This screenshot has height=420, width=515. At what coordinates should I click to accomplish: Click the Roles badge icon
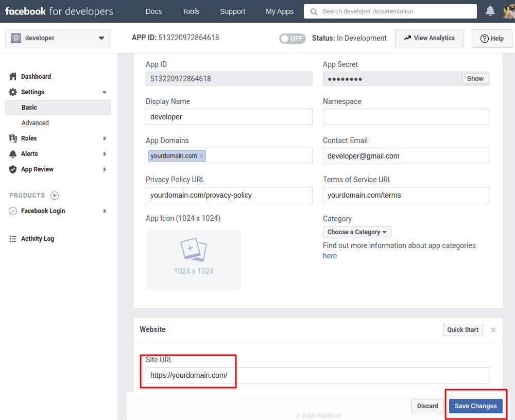point(13,138)
